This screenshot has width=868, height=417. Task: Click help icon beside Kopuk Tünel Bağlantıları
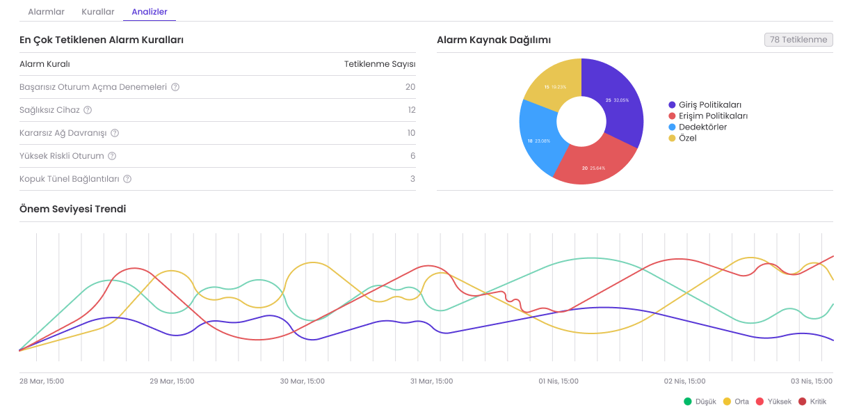click(127, 179)
